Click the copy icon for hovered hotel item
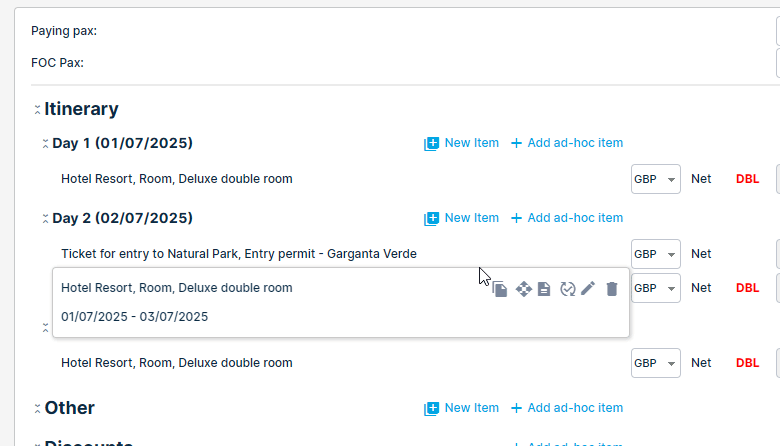Image resolution: width=780 pixels, height=446 pixels. click(500, 289)
